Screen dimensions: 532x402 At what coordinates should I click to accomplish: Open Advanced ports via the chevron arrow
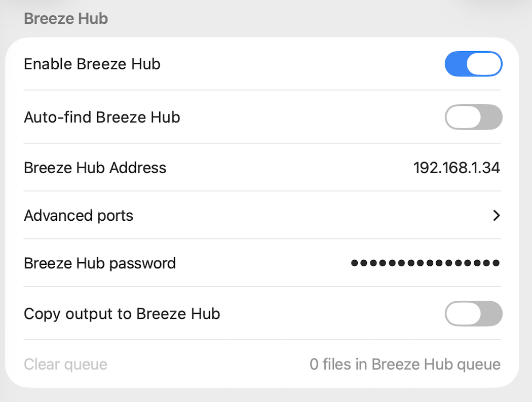pos(496,216)
